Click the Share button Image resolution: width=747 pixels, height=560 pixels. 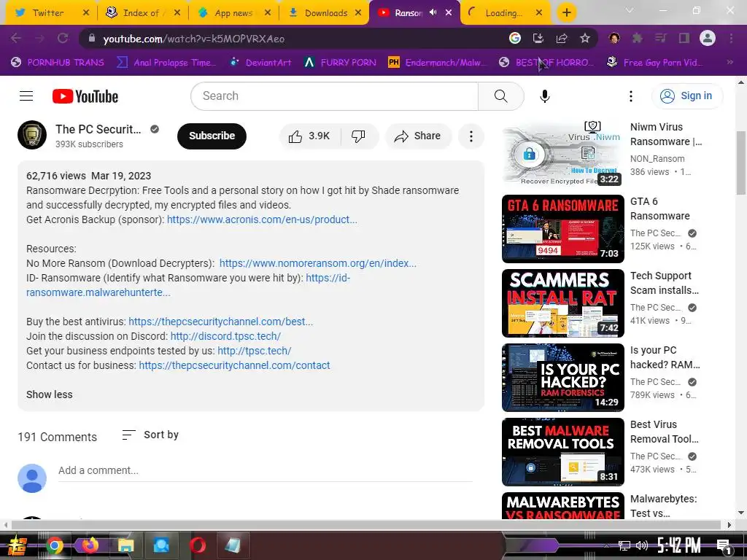pyautogui.click(x=418, y=136)
